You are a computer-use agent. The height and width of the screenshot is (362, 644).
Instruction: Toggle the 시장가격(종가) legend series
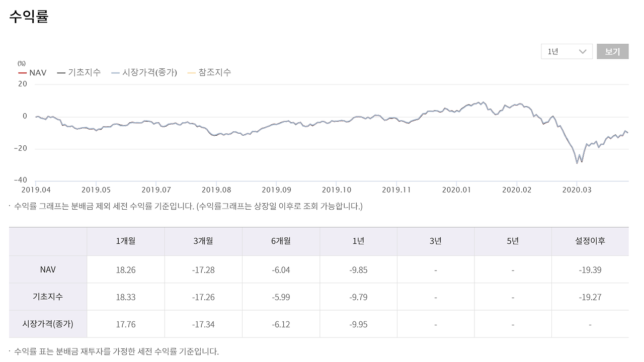[x=144, y=72]
